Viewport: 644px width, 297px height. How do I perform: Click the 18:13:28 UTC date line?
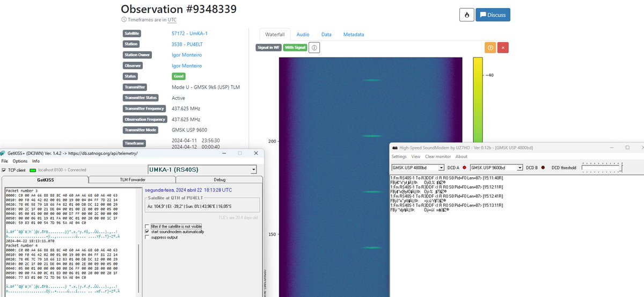tap(188, 190)
